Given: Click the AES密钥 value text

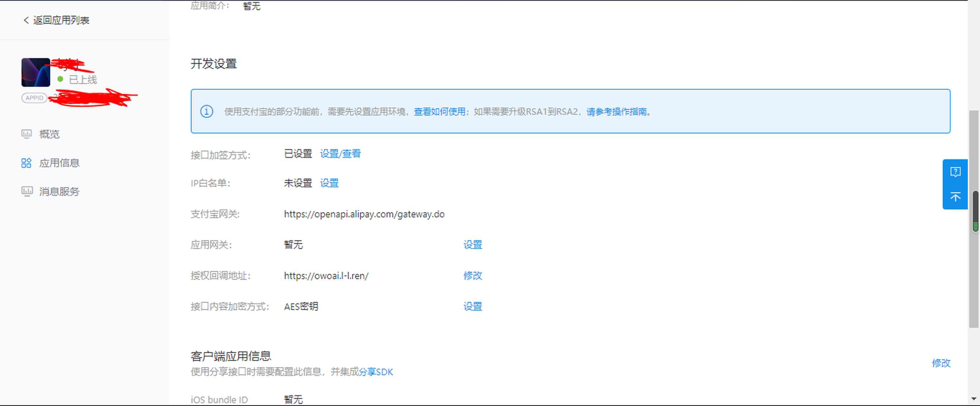Looking at the screenshot, I should [x=301, y=306].
